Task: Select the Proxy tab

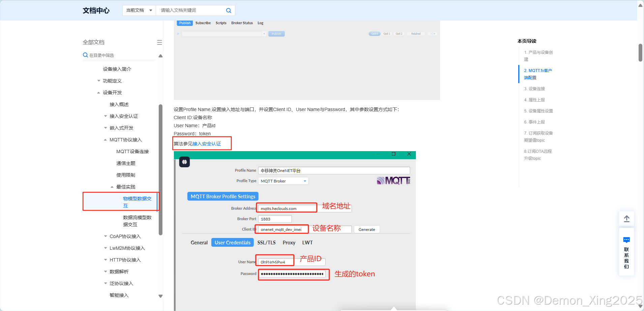Action: [x=289, y=243]
